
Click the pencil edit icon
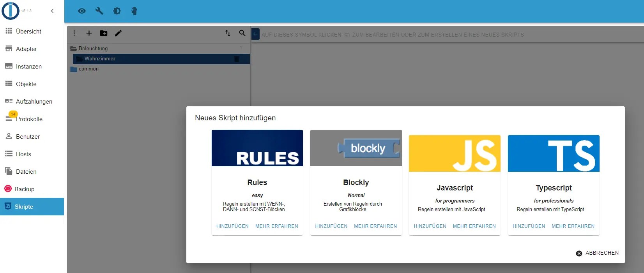pyautogui.click(x=119, y=33)
